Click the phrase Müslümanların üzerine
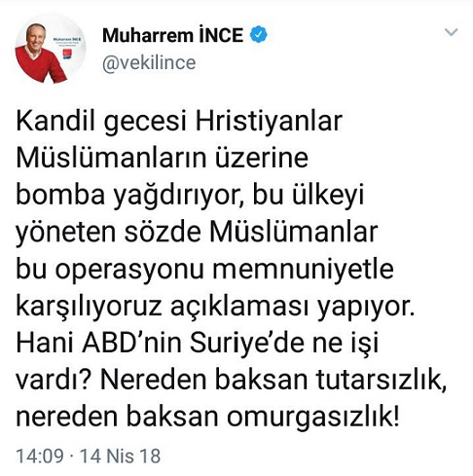Image resolution: width=473 pixels, height=476 pixels. click(x=162, y=159)
